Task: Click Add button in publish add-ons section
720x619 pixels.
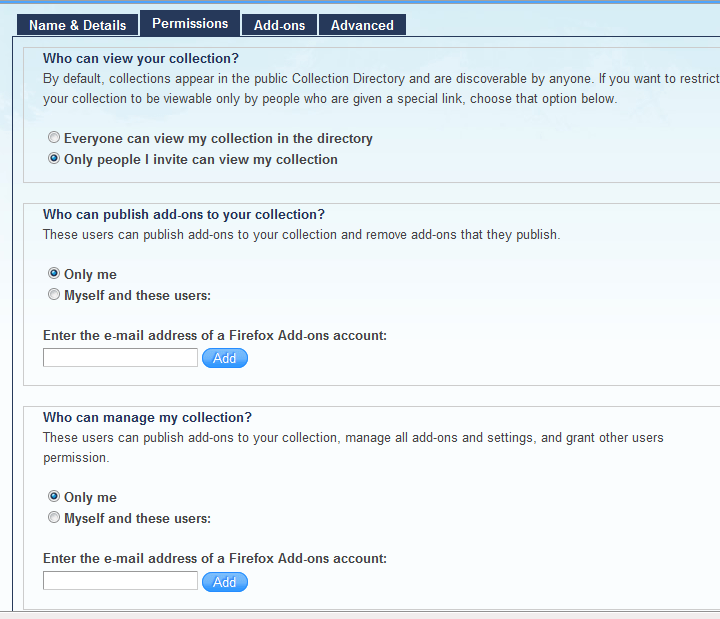Action: point(225,358)
